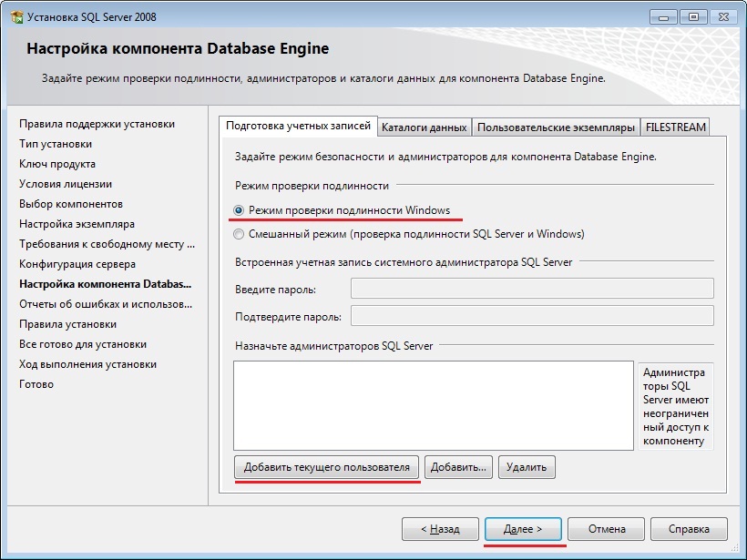Switch to the 'Каталоги данных' tab
747x560 pixels.
coord(424,127)
